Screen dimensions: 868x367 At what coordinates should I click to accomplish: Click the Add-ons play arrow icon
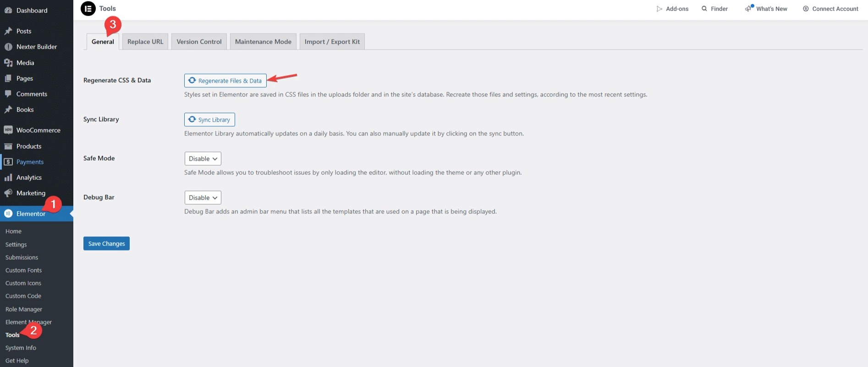(x=659, y=9)
